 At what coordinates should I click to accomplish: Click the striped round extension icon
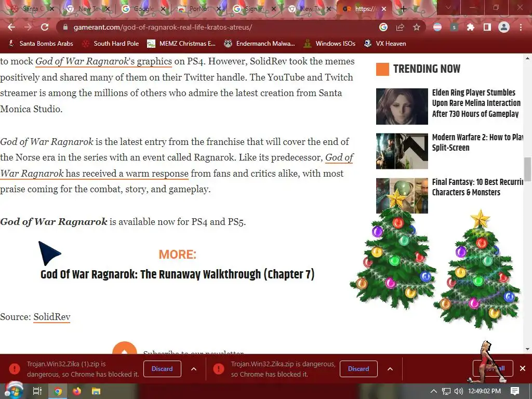(x=437, y=27)
